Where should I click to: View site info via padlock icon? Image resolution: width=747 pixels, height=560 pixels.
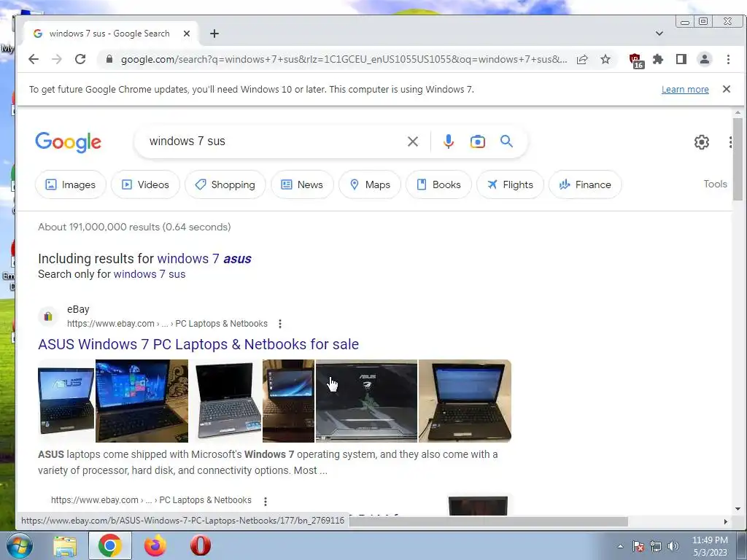109,59
